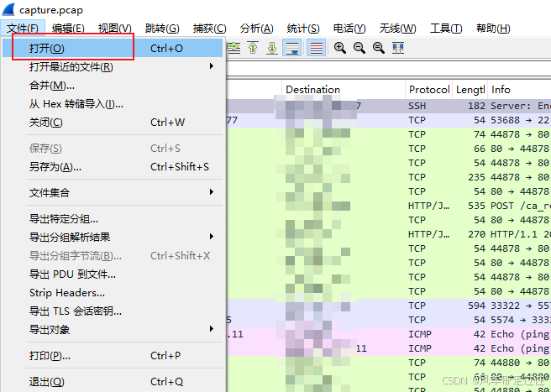Open the 捕获(C) menu
This screenshot has height=392, width=551.
(209, 29)
